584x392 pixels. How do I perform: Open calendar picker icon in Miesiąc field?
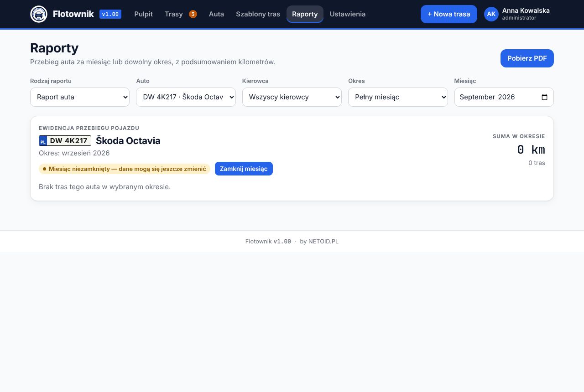(x=544, y=97)
